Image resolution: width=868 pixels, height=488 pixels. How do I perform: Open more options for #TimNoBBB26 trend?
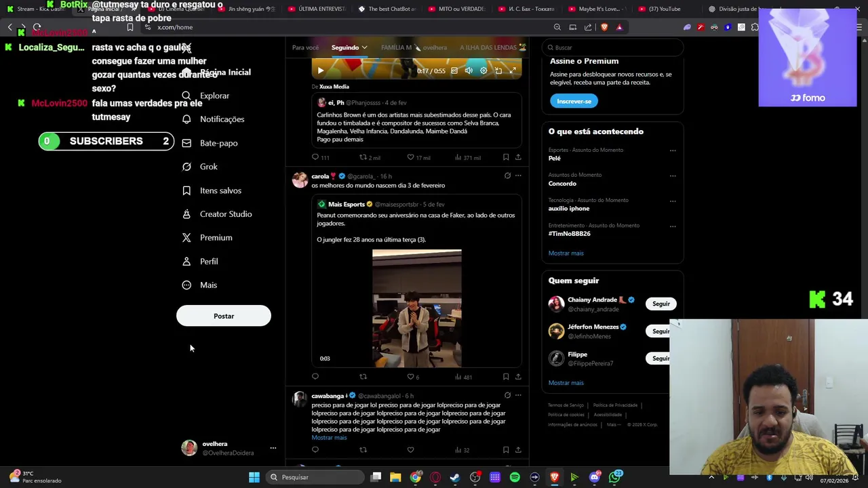pos(673,226)
